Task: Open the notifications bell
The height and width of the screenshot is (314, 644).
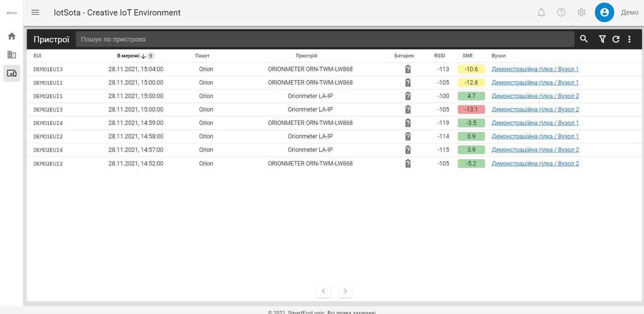Action: [541, 12]
